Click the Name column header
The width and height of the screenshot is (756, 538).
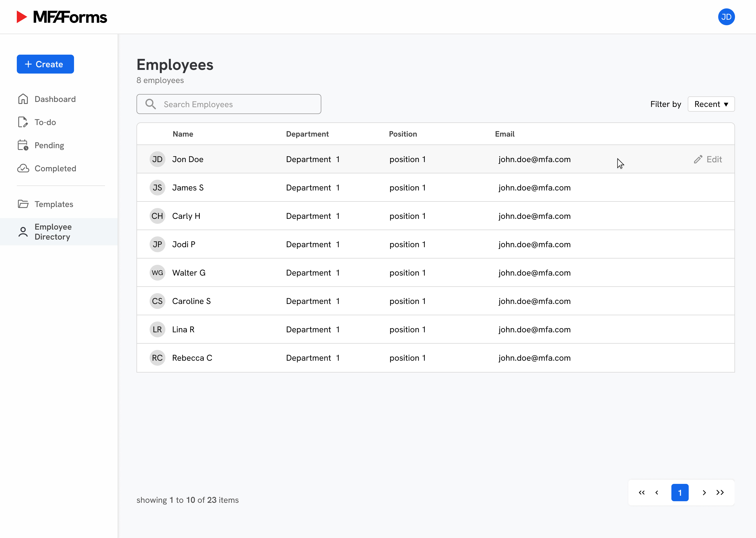click(183, 134)
